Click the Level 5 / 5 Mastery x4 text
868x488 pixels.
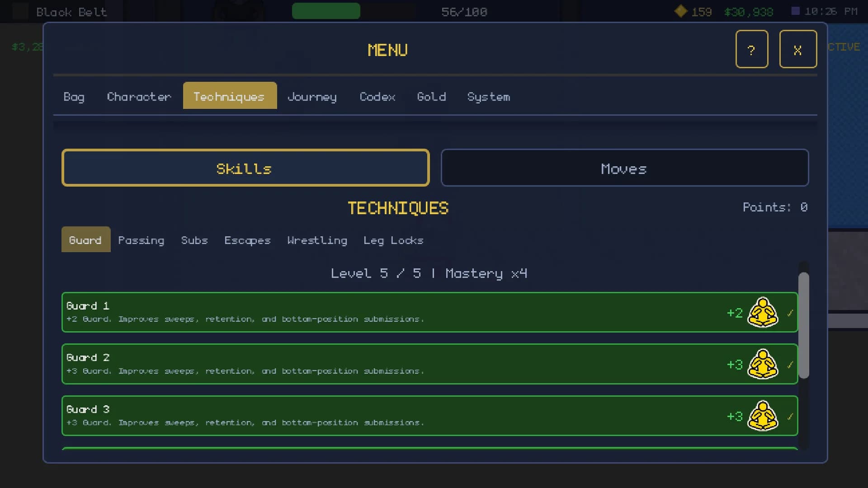coord(429,273)
